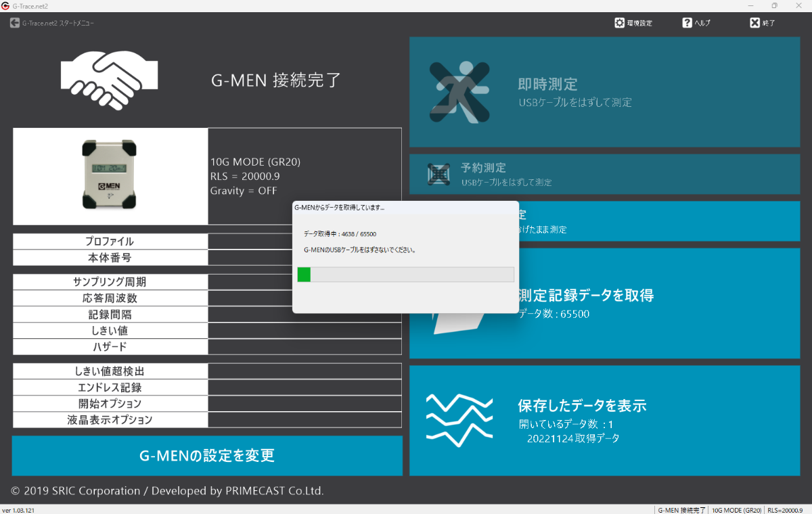Click the green data transfer progress bar

pyautogui.click(x=405, y=274)
